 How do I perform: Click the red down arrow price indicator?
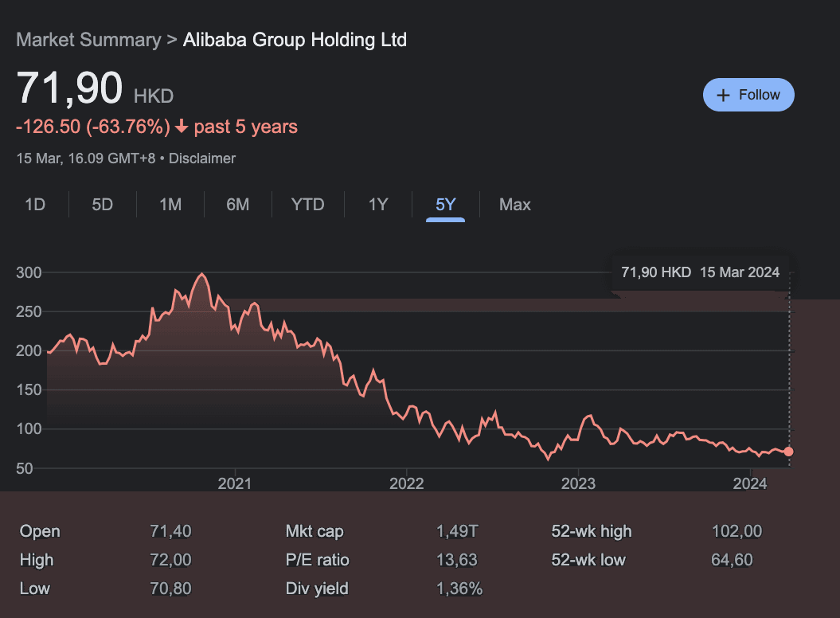point(182,127)
